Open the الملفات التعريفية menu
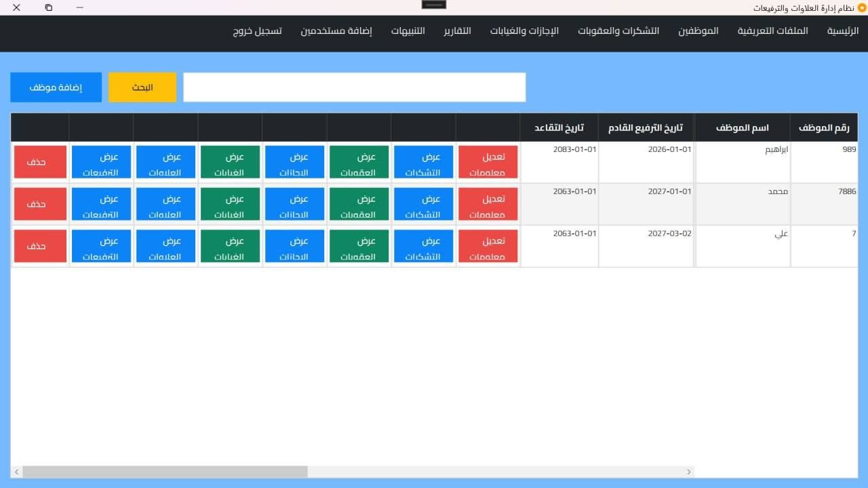Viewport: 868px width, 488px height. point(773,31)
